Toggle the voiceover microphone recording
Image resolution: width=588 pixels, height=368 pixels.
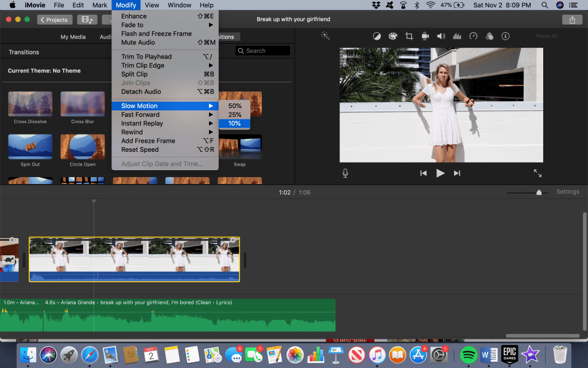click(x=345, y=173)
